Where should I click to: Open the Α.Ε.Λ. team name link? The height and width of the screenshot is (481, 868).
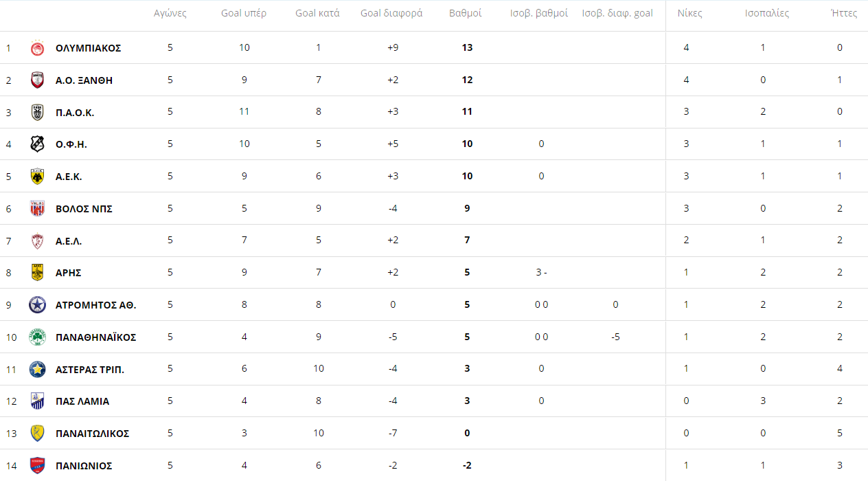pyautogui.click(x=69, y=241)
